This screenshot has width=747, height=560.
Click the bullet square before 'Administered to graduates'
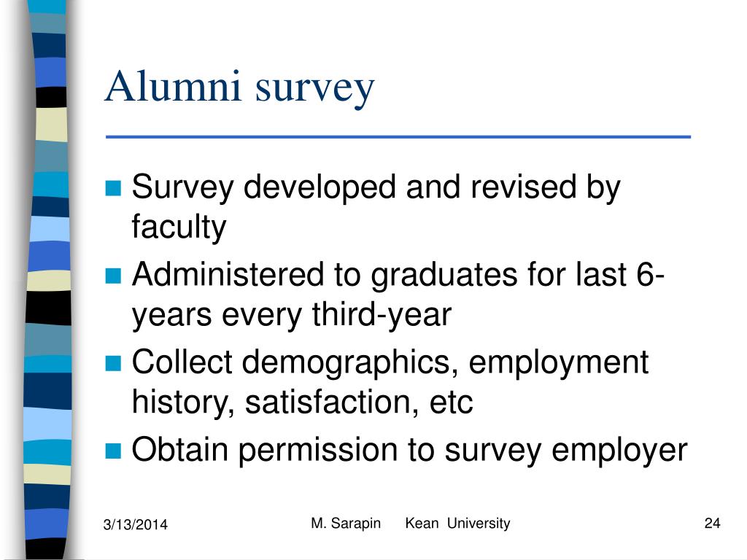point(113,275)
